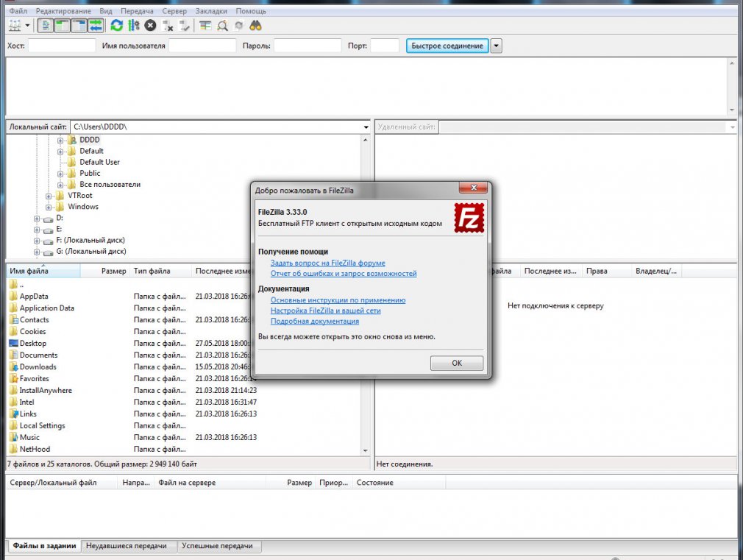Focus the Хост input field

click(x=62, y=46)
